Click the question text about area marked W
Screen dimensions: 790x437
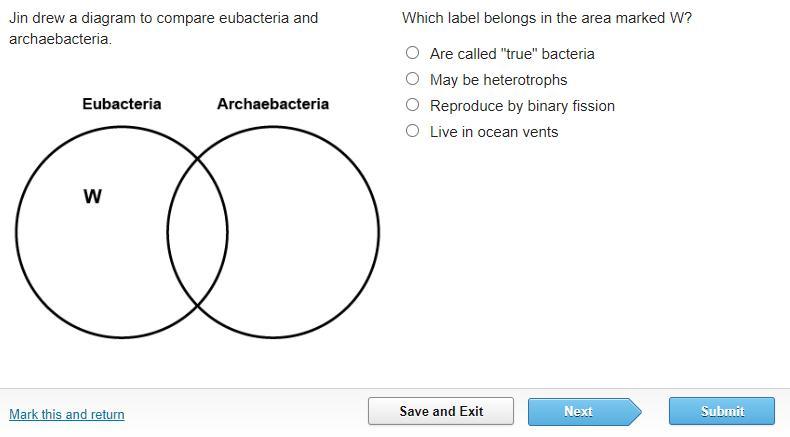pos(546,18)
